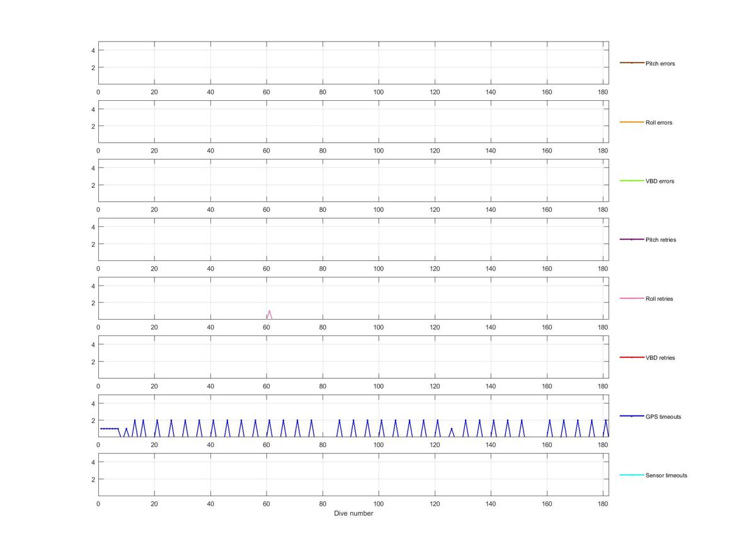Click the GPS timeouts legend label
Screen dimensions: 756x558
pyautogui.click(x=663, y=417)
